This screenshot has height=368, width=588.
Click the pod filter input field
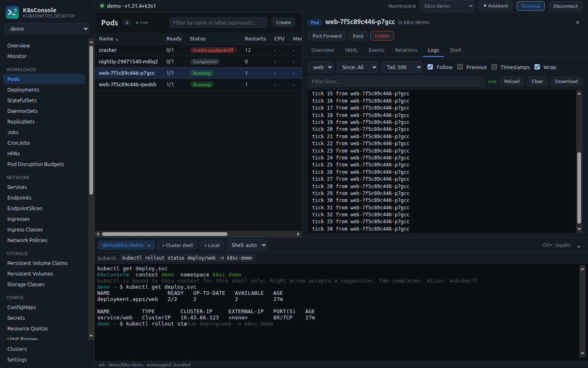218,22
